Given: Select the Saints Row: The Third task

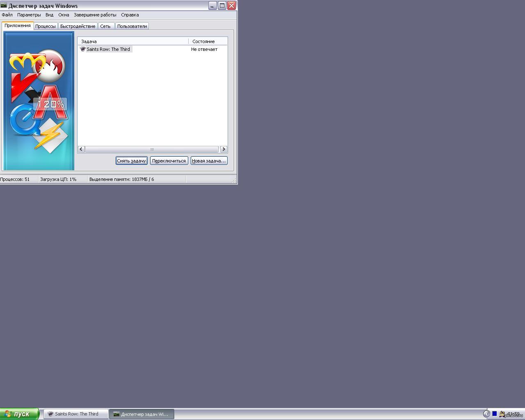Looking at the screenshot, I should [105, 49].
